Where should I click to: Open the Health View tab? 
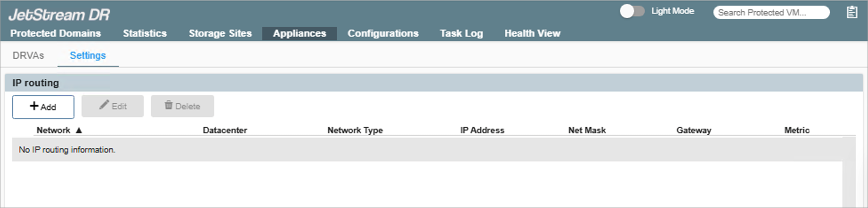[532, 33]
